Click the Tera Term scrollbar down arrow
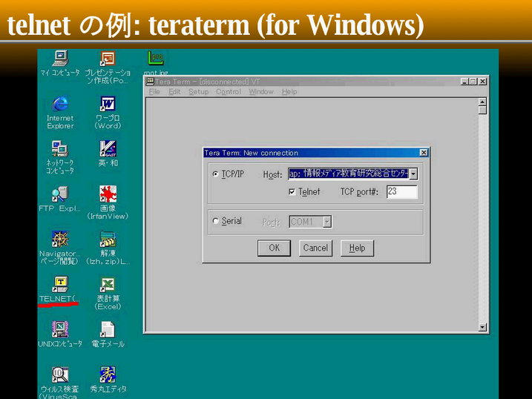532x399 pixels. click(482, 327)
